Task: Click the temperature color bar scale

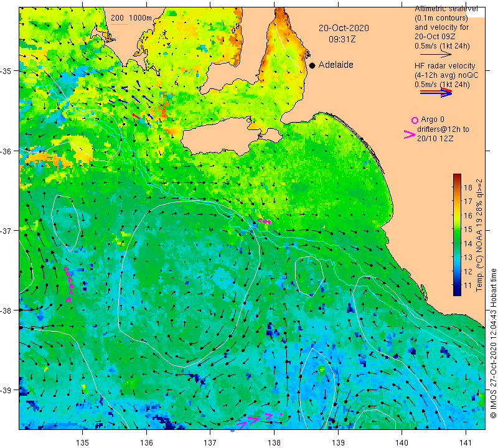Action: click(457, 235)
